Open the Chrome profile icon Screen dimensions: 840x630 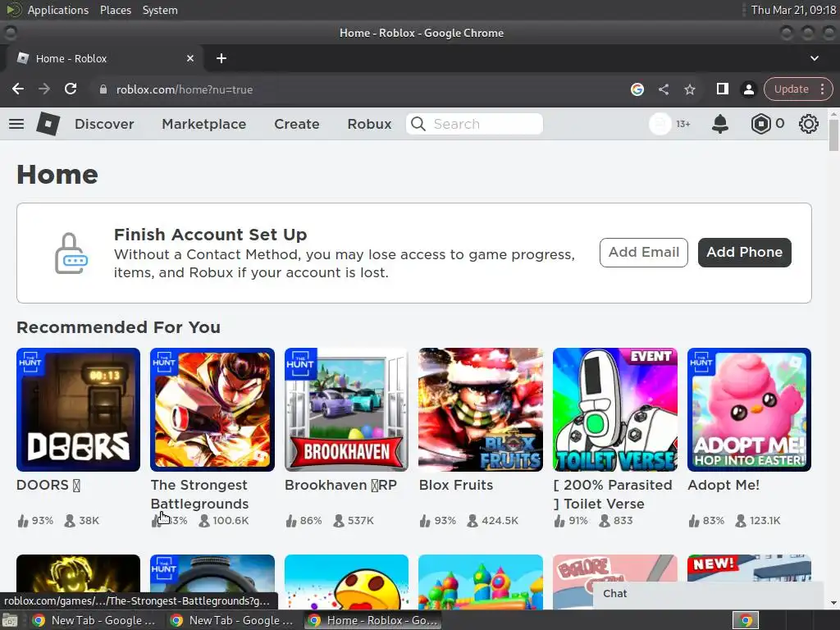click(x=748, y=89)
